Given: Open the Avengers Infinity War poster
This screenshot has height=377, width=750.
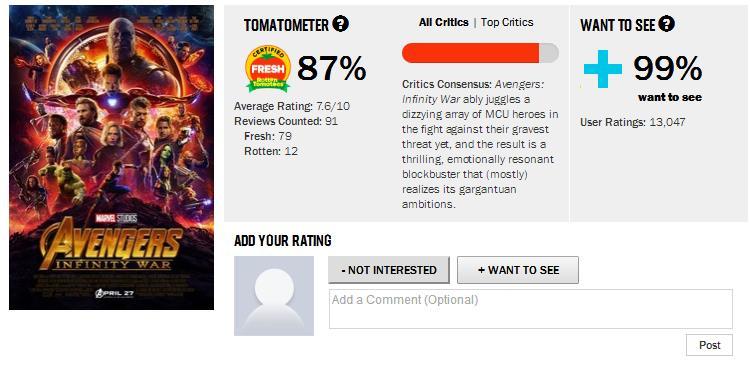Looking at the screenshot, I should pyautogui.click(x=111, y=157).
